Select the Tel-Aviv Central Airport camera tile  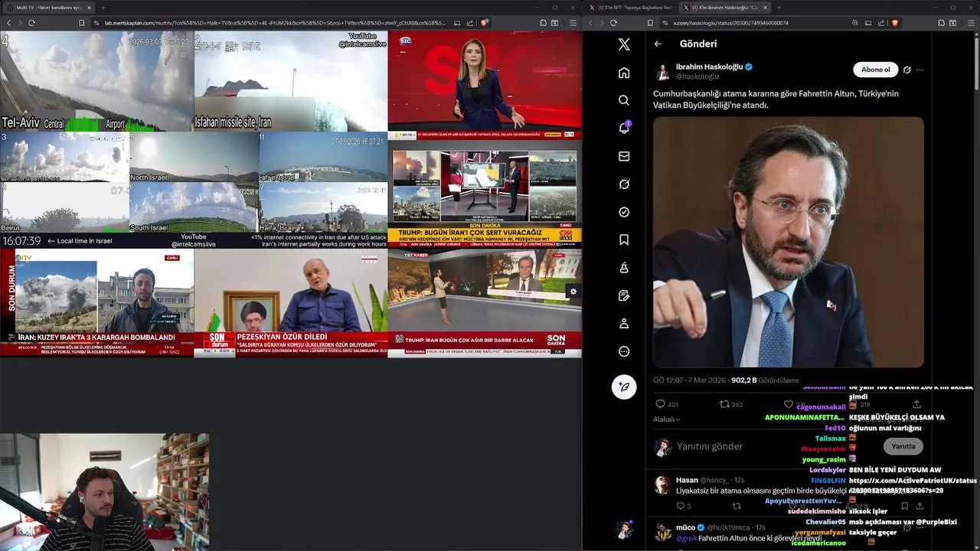pos(96,81)
